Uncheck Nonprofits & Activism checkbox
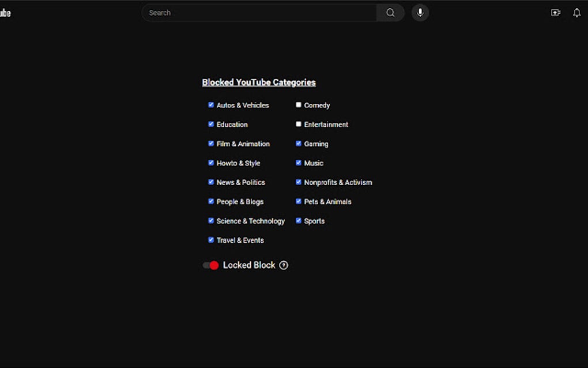 [299, 182]
